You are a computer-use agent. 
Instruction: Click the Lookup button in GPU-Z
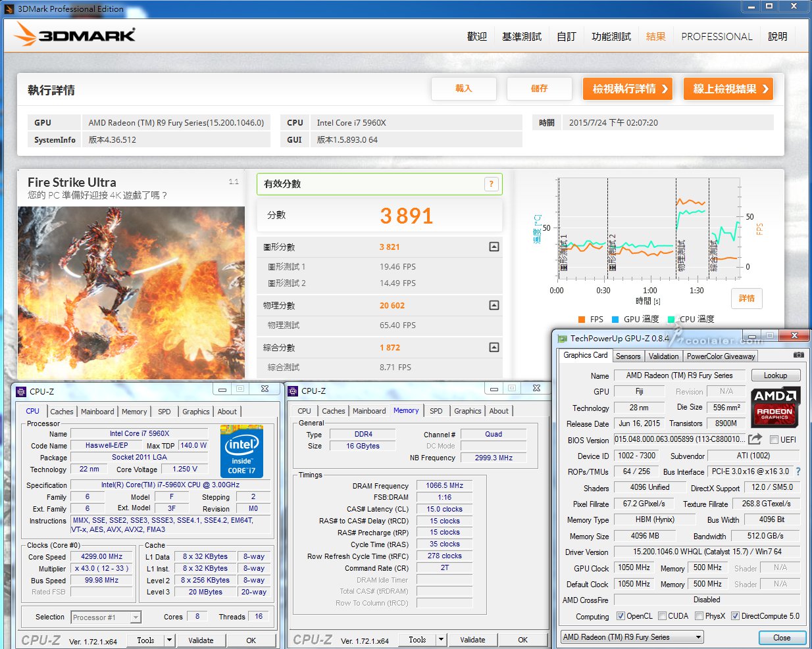[x=775, y=375]
